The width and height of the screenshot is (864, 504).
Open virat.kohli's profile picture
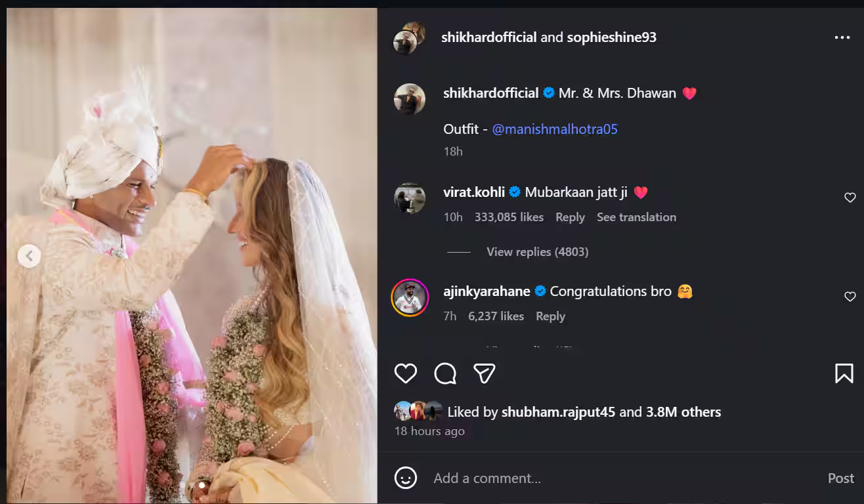(x=410, y=198)
